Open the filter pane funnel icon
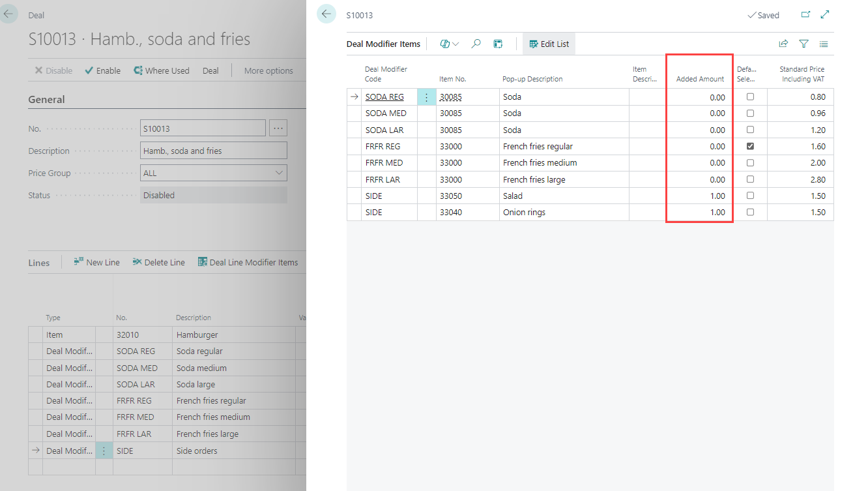 point(803,44)
